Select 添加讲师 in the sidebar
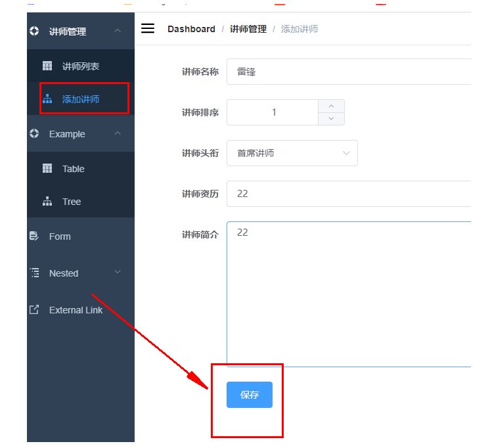Image resolution: width=488 pixels, height=448 pixels. click(81, 99)
